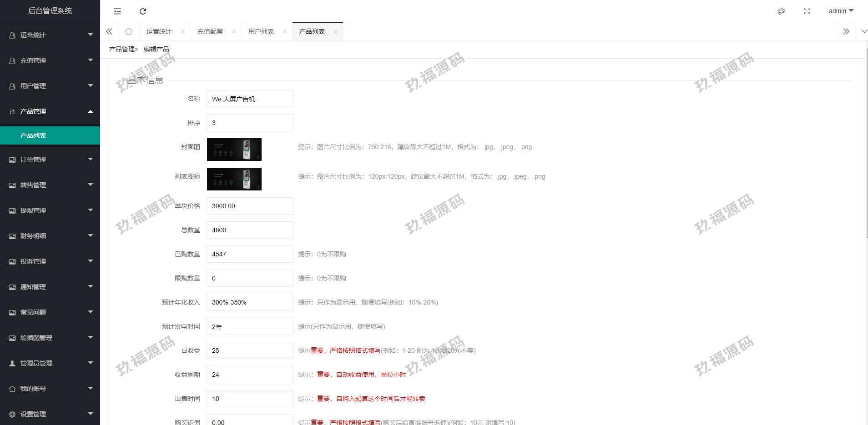Close the 运营统计 tab
Viewport: 868px width, 425px height.
[183, 31]
